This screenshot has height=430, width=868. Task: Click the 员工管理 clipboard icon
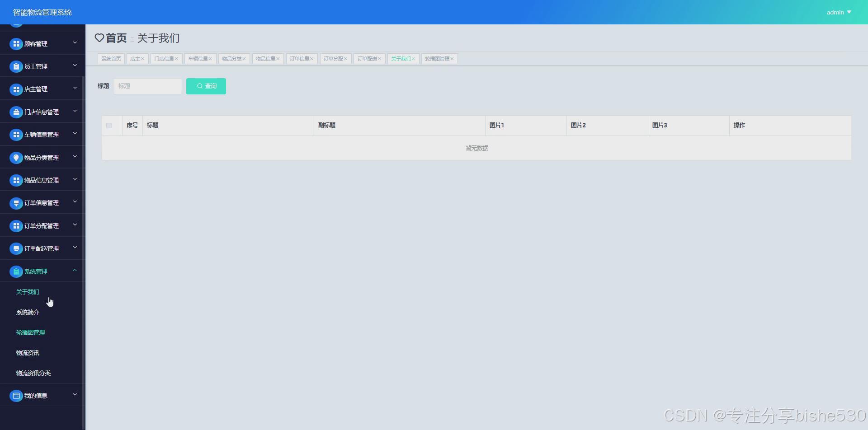click(16, 66)
